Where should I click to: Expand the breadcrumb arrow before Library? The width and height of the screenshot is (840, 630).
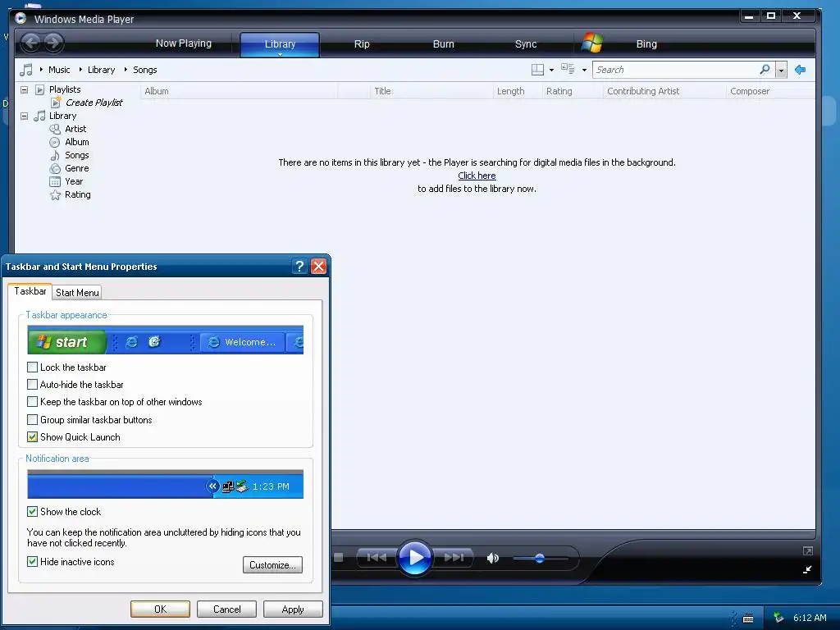[x=80, y=70]
